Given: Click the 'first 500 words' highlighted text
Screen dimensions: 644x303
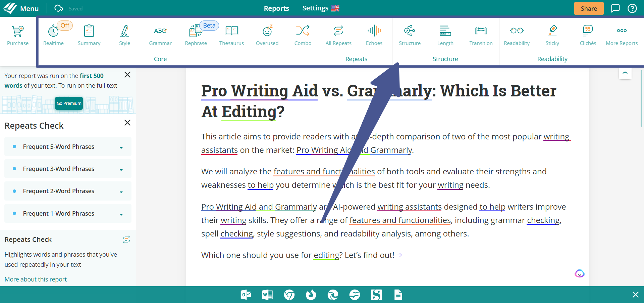Looking at the screenshot, I should (x=54, y=81).
